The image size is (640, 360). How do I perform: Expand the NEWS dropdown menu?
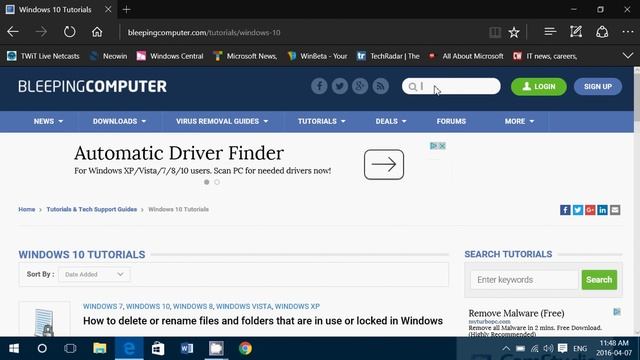click(x=48, y=121)
